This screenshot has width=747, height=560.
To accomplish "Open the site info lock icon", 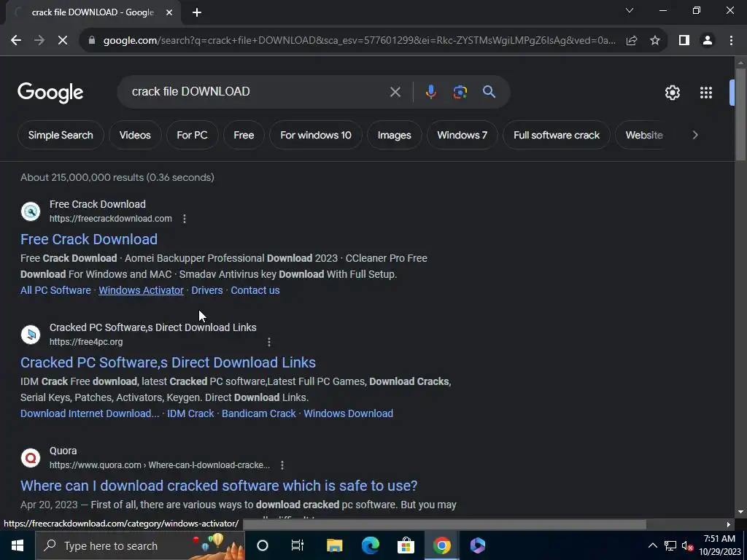I will pyautogui.click(x=92, y=41).
